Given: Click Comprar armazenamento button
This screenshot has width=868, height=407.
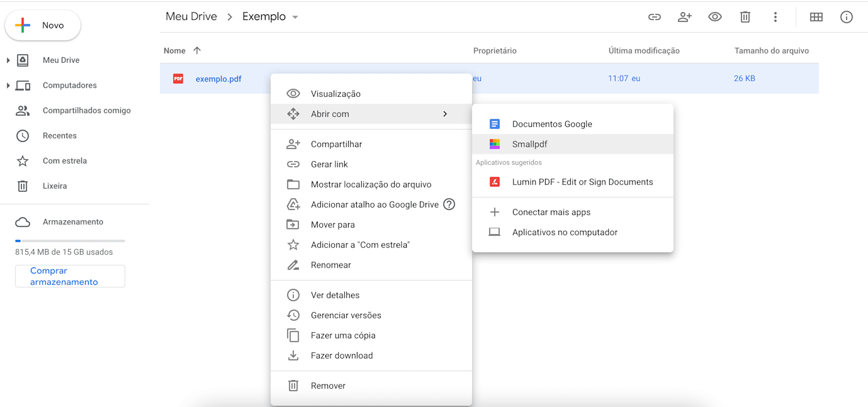Looking at the screenshot, I should pyautogui.click(x=70, y=276).
